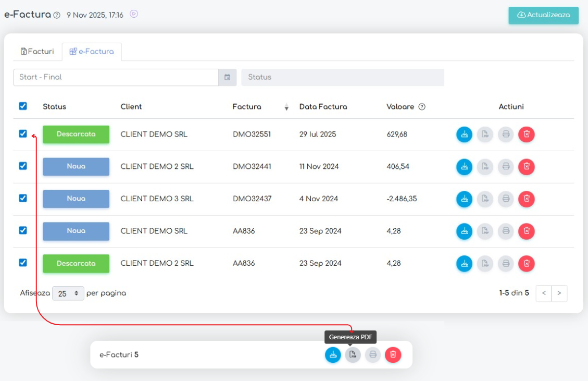Open the calendar date picker icon

[x=227, y=77]
